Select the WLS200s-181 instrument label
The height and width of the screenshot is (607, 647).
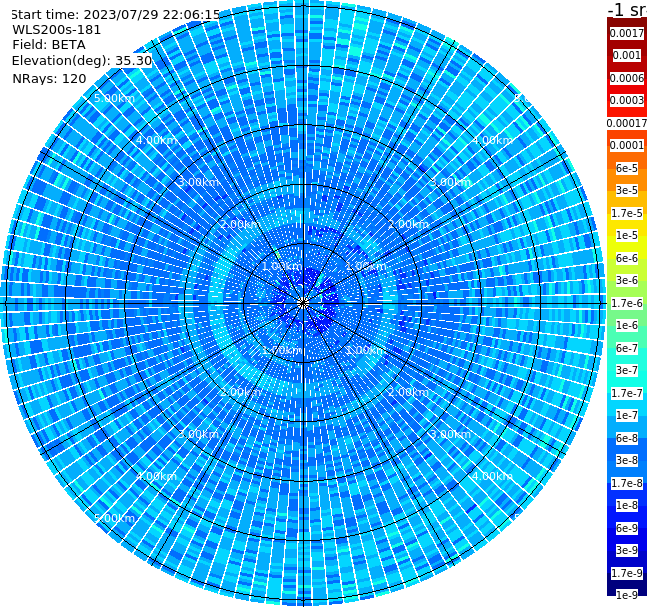click(x=57, y=30)
